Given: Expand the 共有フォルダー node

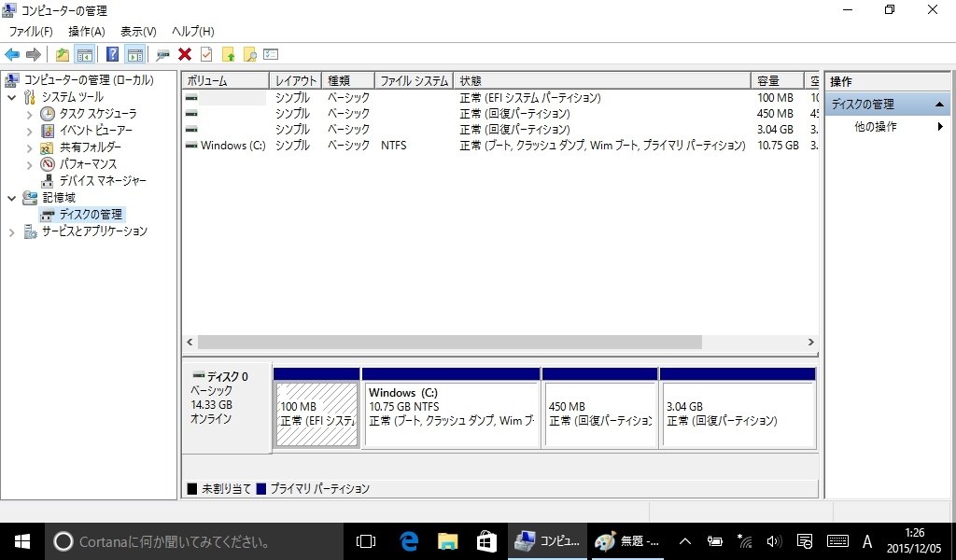Looking at the screenshot, I should [29, 147].
